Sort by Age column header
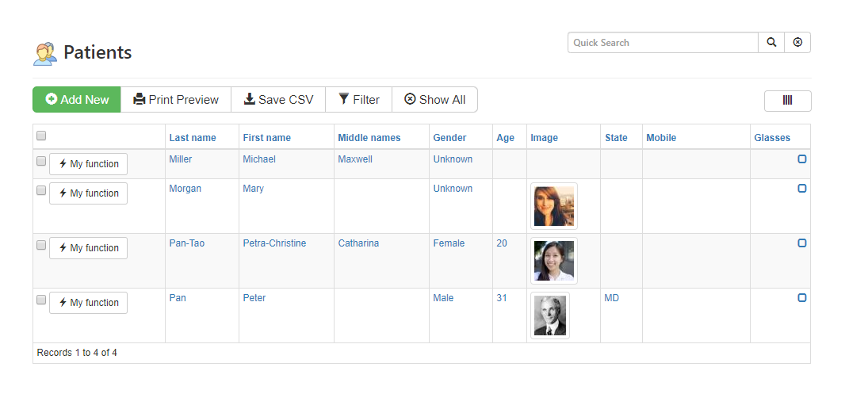 coord(506,138)
